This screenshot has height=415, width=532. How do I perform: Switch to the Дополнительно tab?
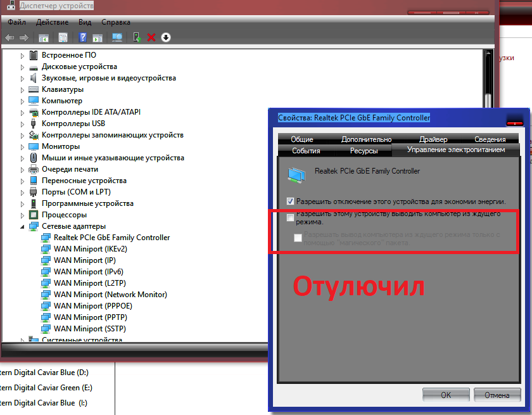coord(366,139)
